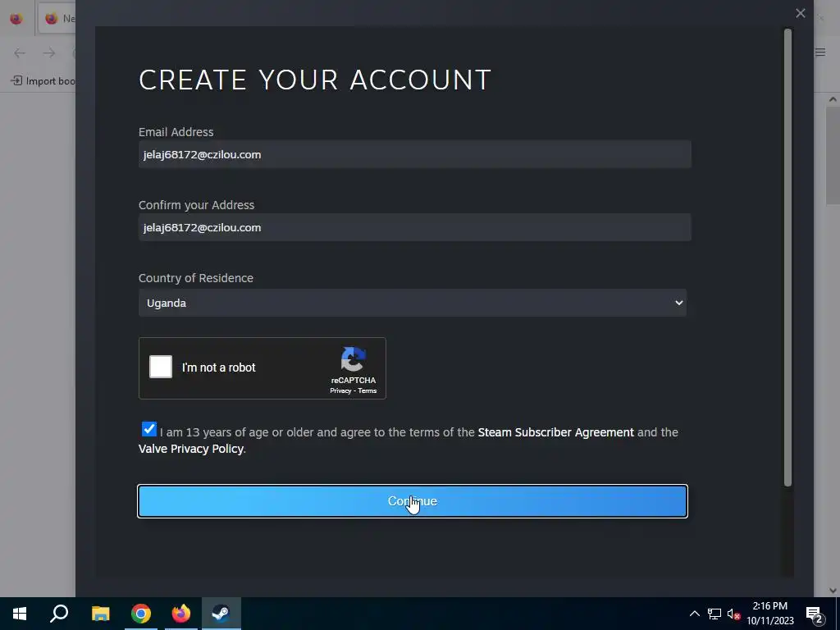Select the first Firefox pinned tab
Viewport: 840px width, 630px height.
[16, 18]
